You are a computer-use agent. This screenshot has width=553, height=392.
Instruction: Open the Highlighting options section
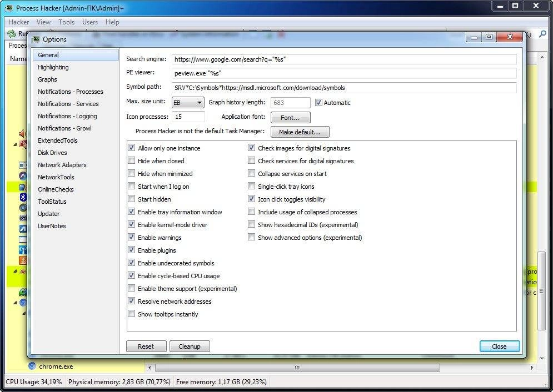pos(53,67)
